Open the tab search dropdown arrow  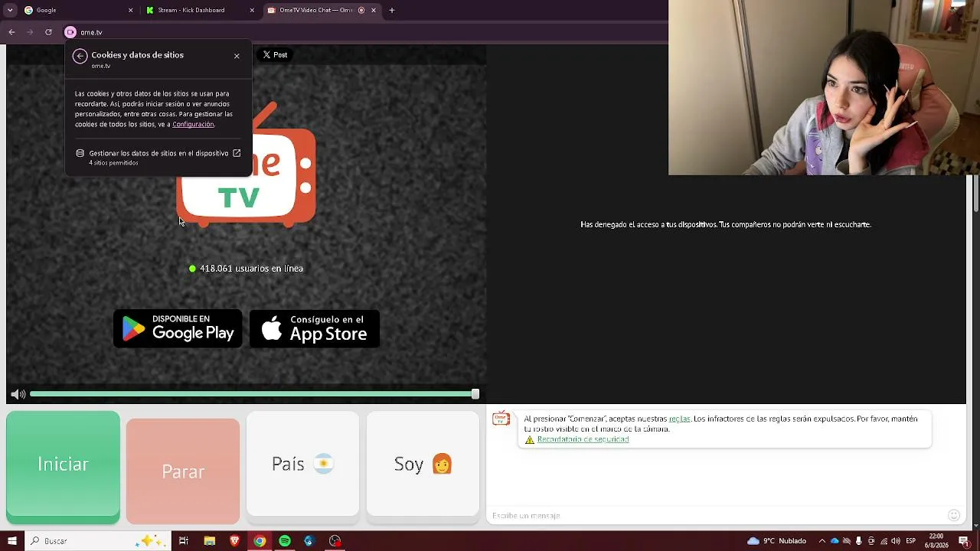click(10, 10)
